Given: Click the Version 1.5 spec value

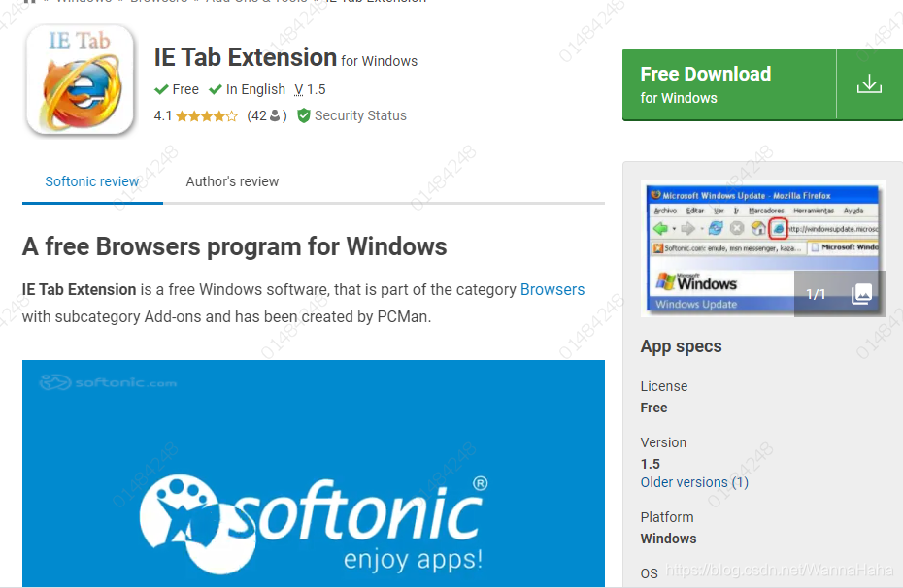Looking at the screenshot, I should point(651,464).
